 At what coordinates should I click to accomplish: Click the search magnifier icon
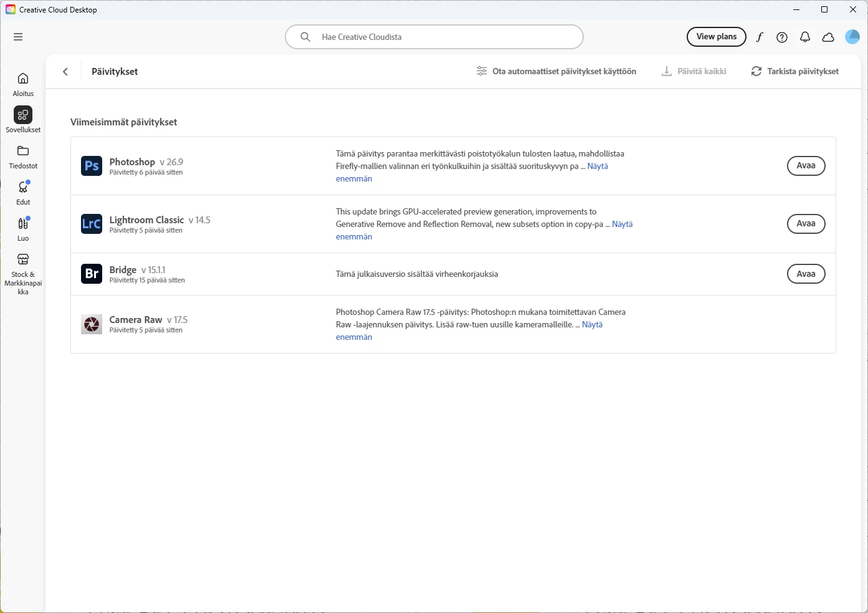[305, 37]
